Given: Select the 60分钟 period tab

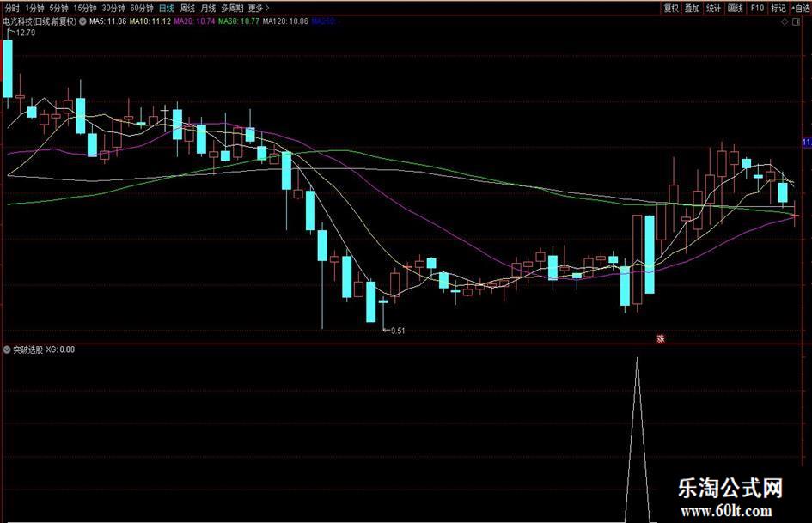Looking at the screenshot, I should point(142,9).
